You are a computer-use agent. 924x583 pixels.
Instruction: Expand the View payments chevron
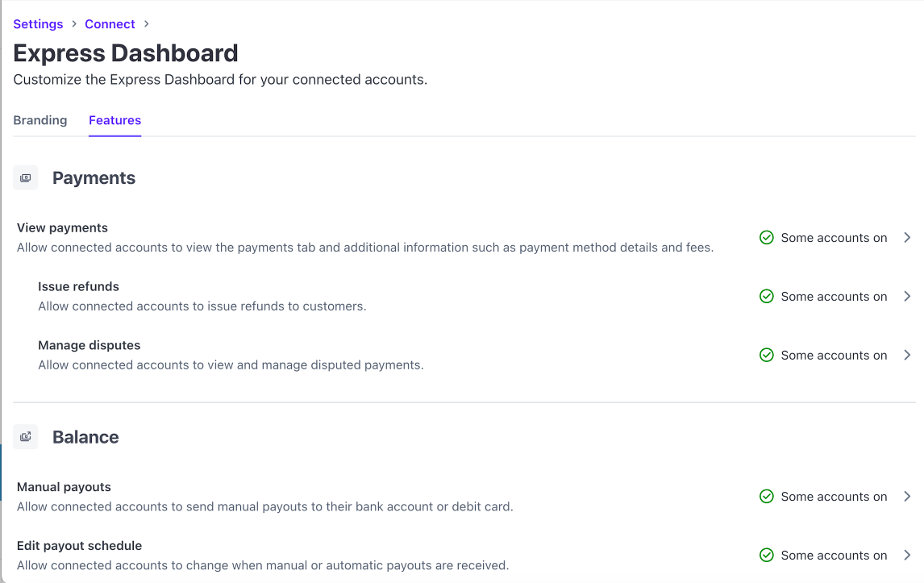pyautogui.click(x=907, y=238)
